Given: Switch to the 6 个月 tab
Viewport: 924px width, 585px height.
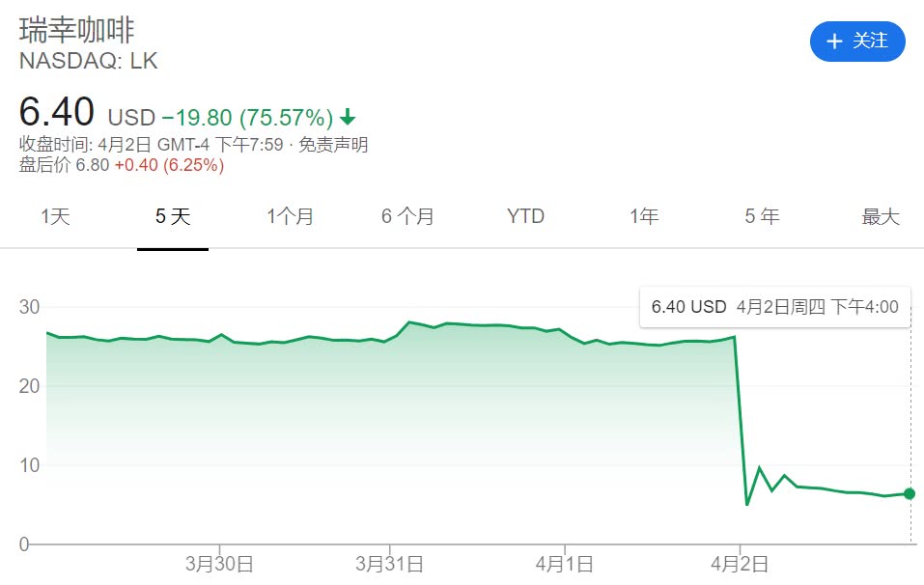Looking at the screenshot, I should click(x=407, y=217).
